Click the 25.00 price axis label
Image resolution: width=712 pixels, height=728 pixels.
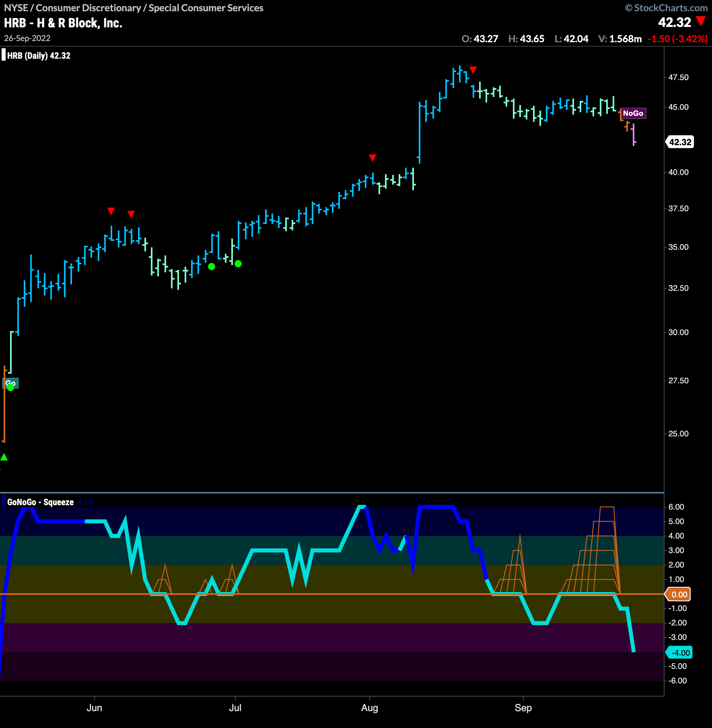click(679, 434)
